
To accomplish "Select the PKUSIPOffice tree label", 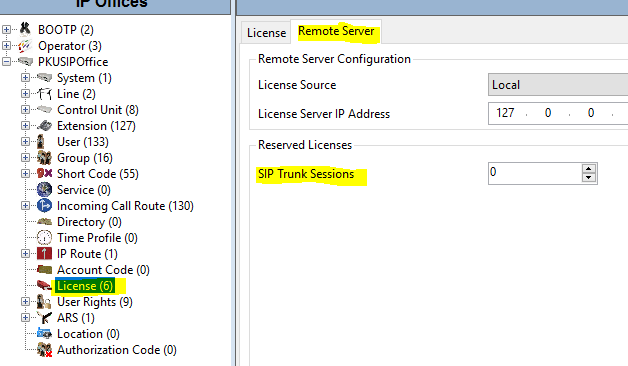I will click(x=73, y=62).
